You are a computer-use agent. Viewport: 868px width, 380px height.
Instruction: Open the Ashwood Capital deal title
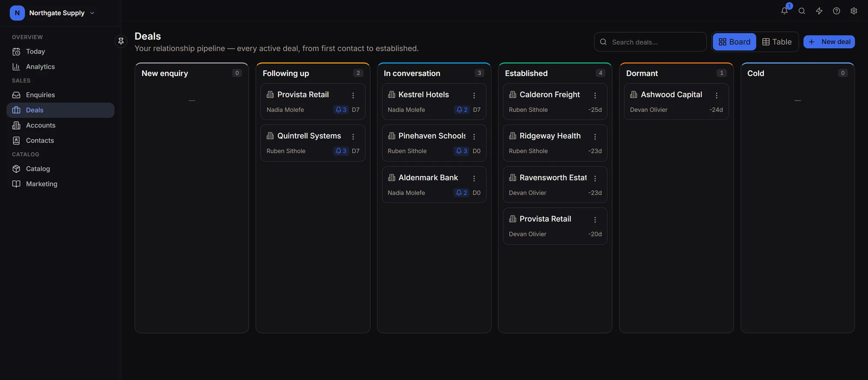pyautogui.click(x=671, y=95)
